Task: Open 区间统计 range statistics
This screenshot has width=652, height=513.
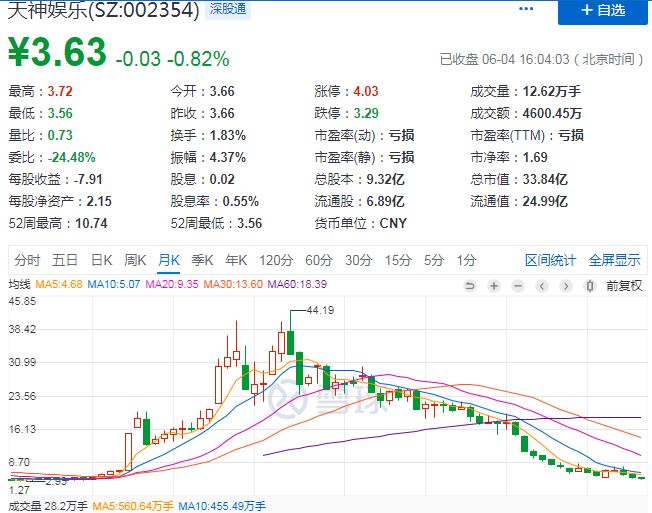Action: pos(550,260)
